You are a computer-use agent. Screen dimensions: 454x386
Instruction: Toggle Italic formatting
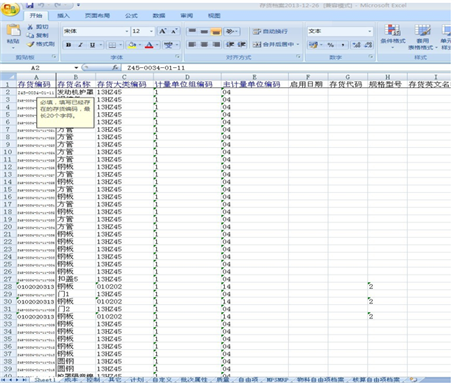80,45
